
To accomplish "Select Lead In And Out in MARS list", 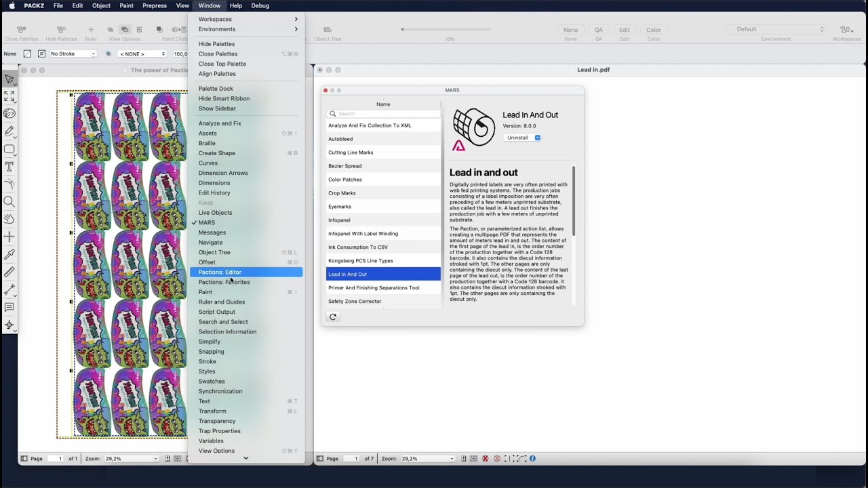I will click(x=383, y=274).
